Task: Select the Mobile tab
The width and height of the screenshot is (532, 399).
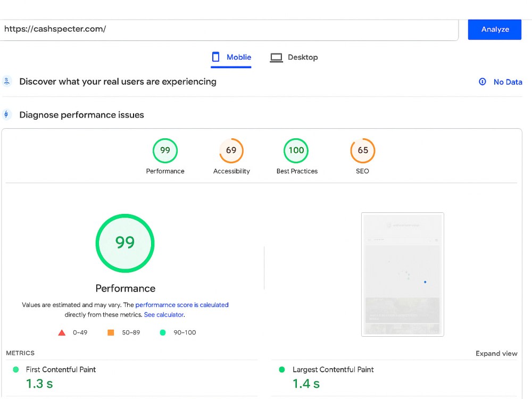Action: click(x=231, y=57)
